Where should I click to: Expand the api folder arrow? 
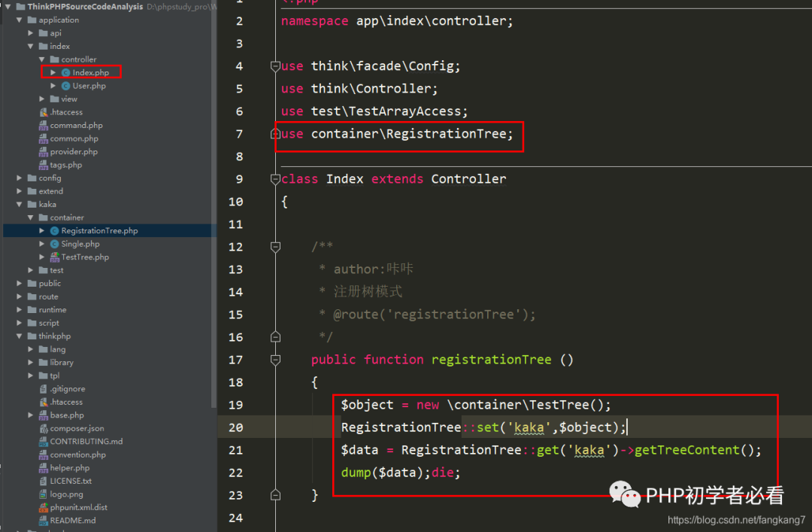pos(31,32)
